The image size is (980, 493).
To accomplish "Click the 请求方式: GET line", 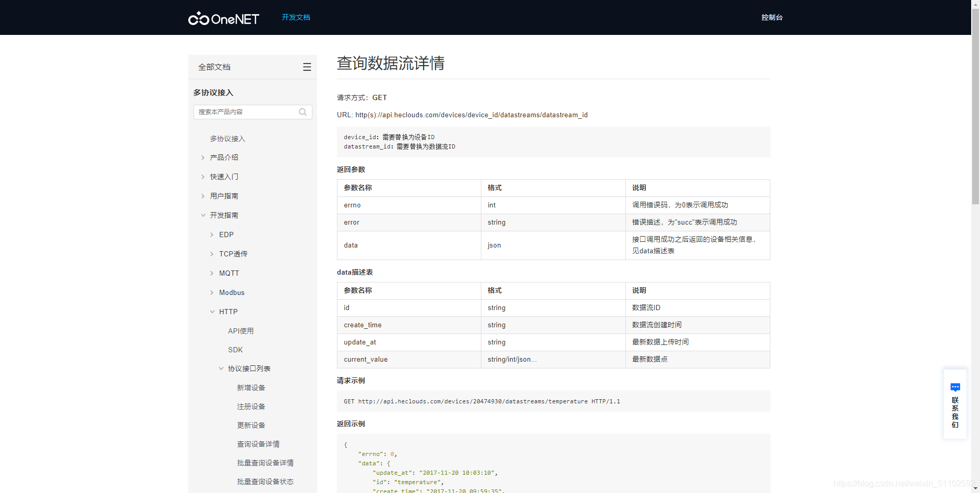I will 362,97.
